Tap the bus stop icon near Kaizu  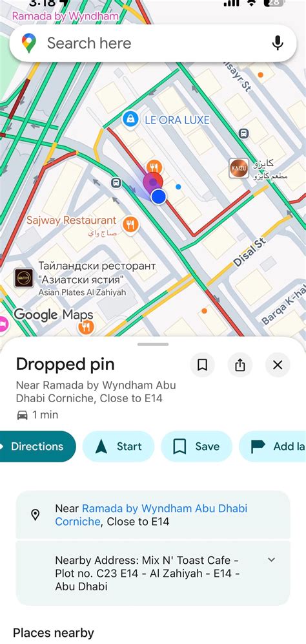(x=243, y=133)
